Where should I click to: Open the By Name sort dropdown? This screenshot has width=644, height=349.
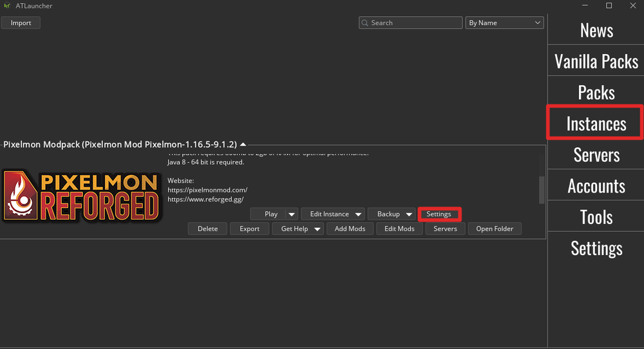click(x=504, y=23)
